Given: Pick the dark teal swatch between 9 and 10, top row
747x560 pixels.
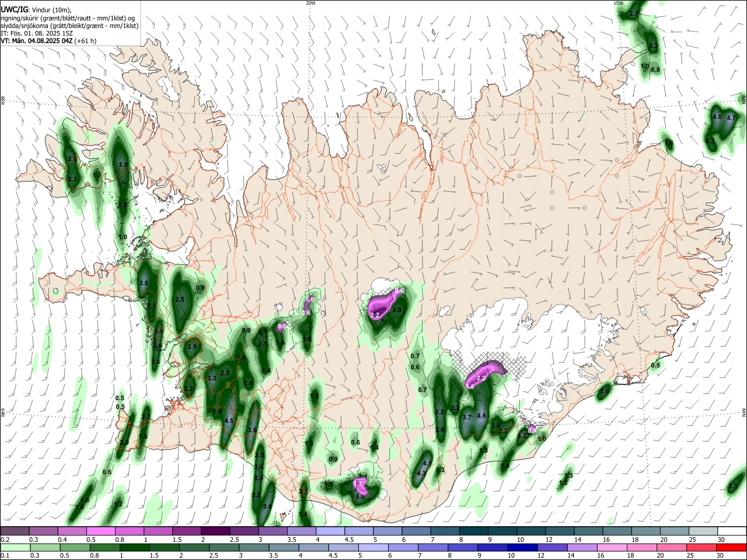Looking at the screenshot, I should 502,531.
